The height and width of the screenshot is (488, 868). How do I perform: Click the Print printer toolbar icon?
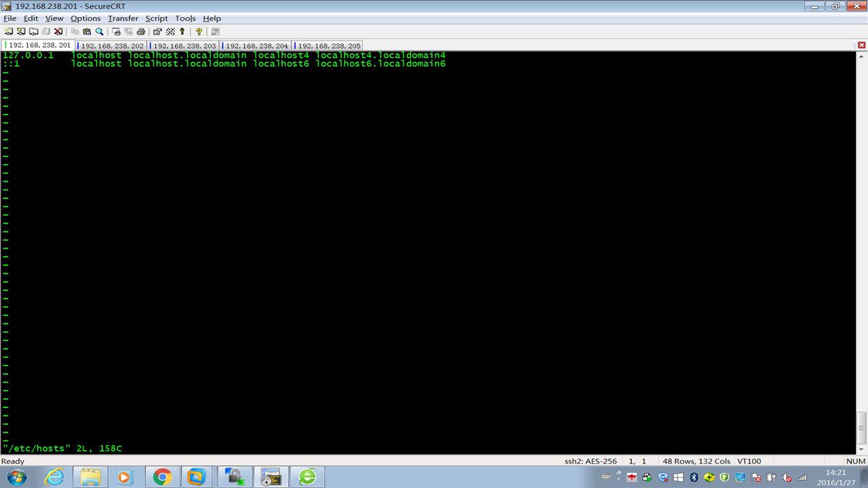[140, 32]
